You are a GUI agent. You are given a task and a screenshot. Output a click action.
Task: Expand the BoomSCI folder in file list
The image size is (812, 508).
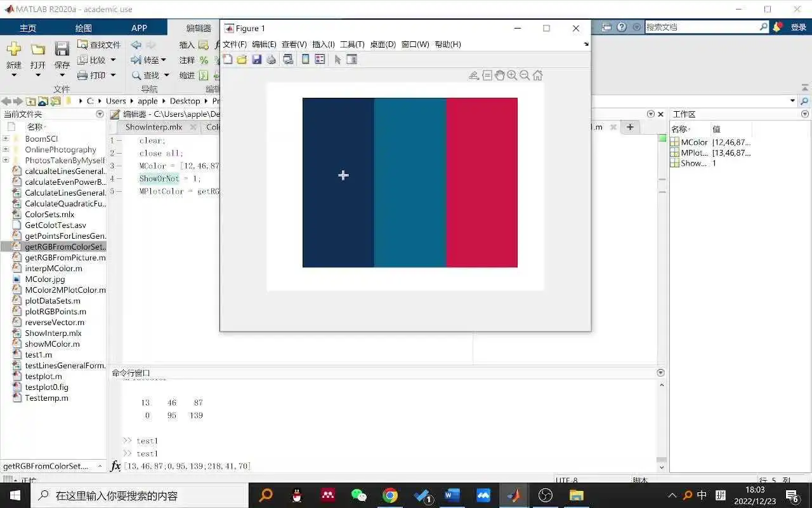[6, 138]
